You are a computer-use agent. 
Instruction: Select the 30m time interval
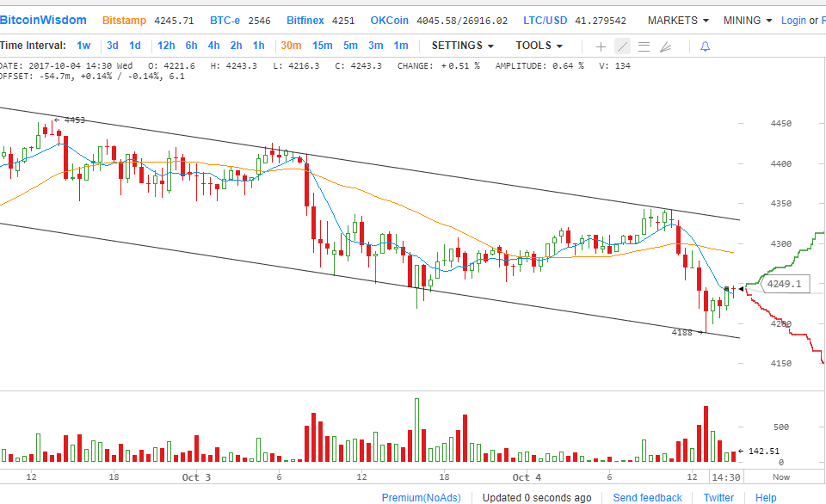(x=290, y=46)
